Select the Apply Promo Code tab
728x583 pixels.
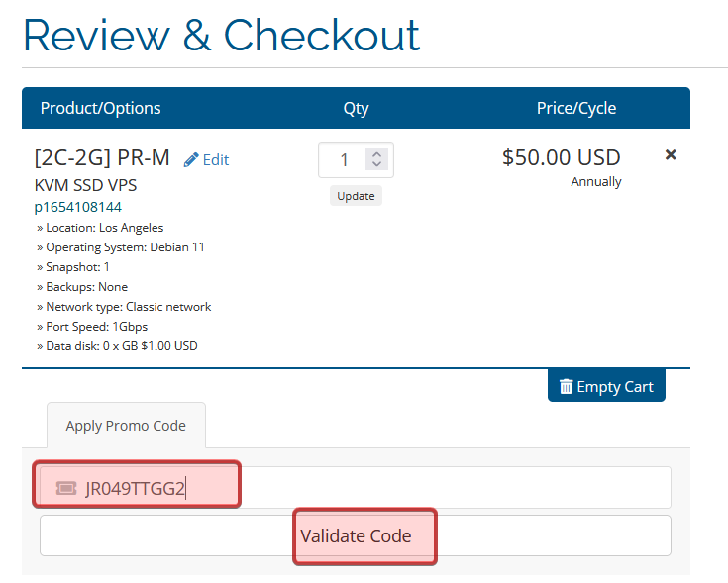click(126, 426)
